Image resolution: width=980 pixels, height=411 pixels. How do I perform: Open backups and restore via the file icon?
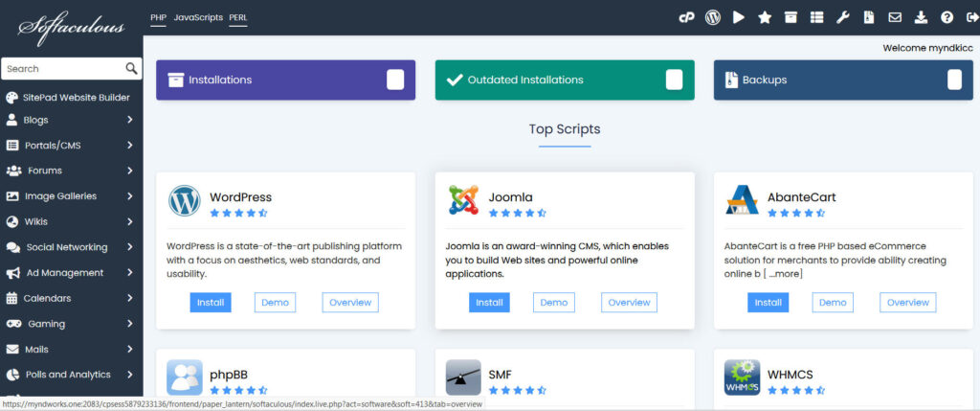point(869,17)
